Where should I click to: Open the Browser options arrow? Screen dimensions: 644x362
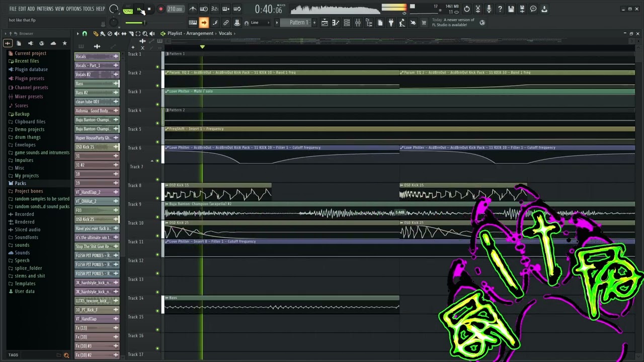[x=6, y=34]
